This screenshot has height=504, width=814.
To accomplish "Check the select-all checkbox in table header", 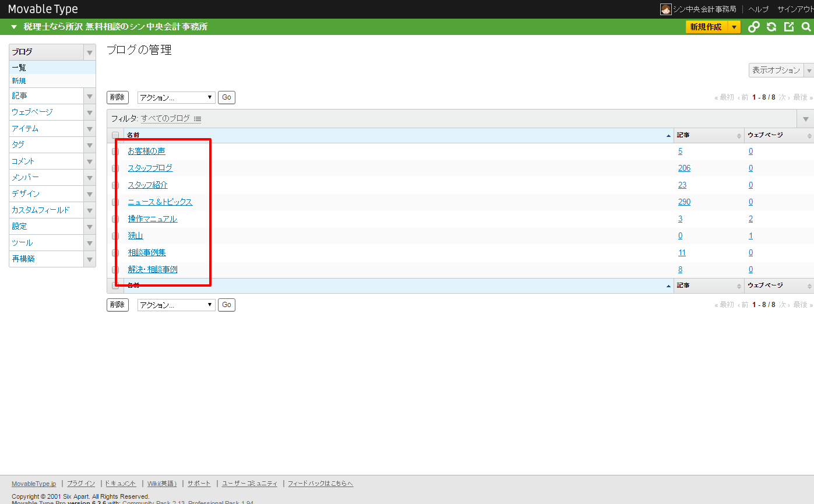I will point(115,136).
